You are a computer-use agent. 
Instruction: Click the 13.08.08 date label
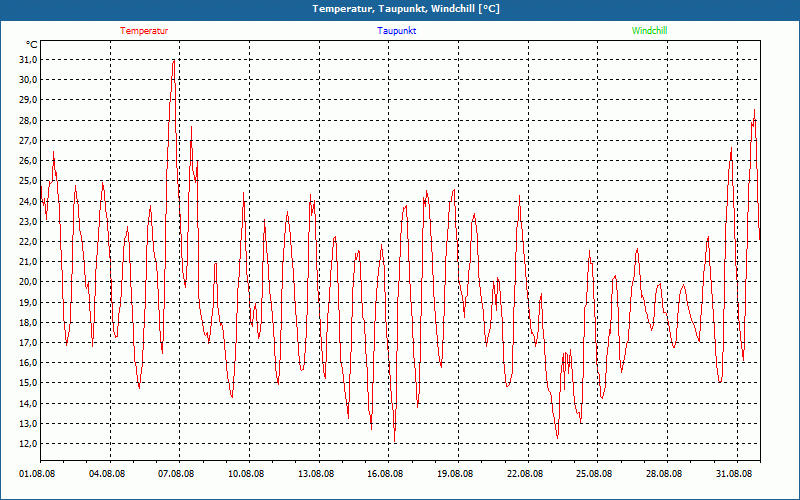pyautogui.click(x=316, y=474)
